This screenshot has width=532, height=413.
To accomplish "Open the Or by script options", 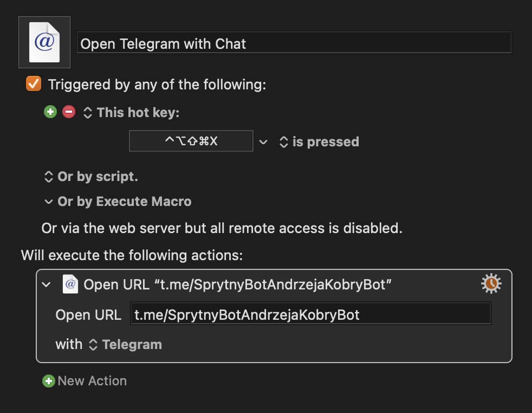I will click(91, 177).
